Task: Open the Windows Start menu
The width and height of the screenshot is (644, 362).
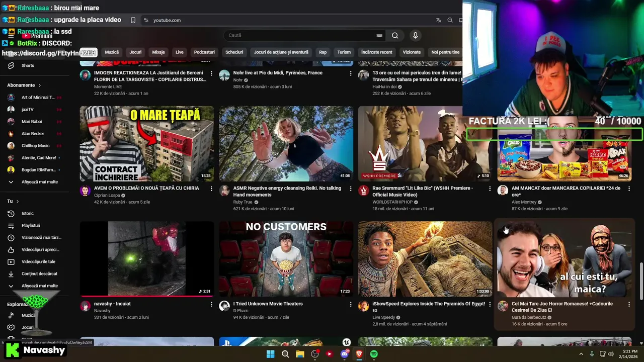Action: coord(270,354)
